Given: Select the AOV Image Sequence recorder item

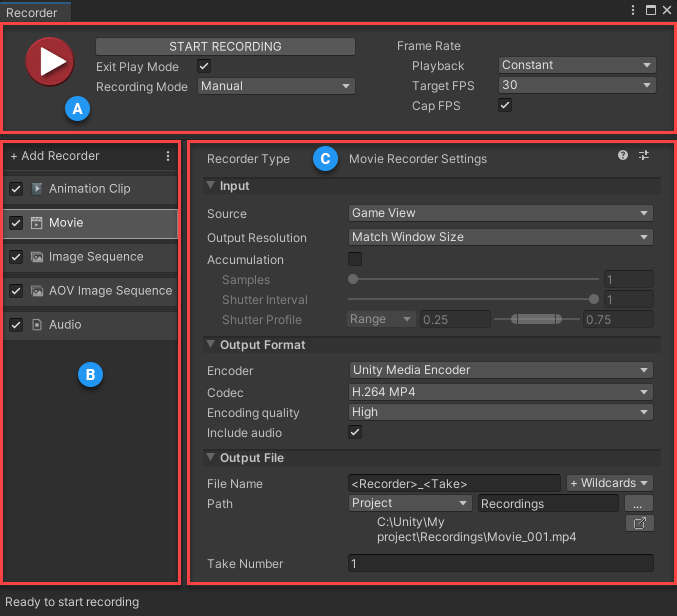Looking at the screenshot, I should (90, 291).
